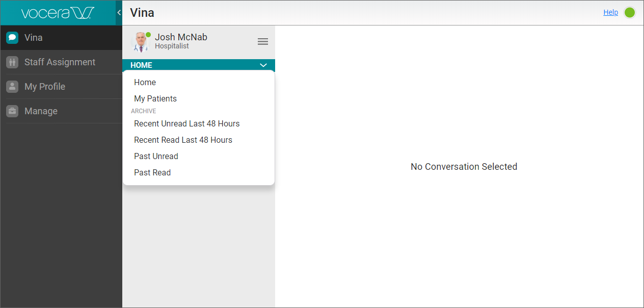Open Staff Assignment in the sidebar
This screenshot has height=308, width=644.
pos(60,62)
